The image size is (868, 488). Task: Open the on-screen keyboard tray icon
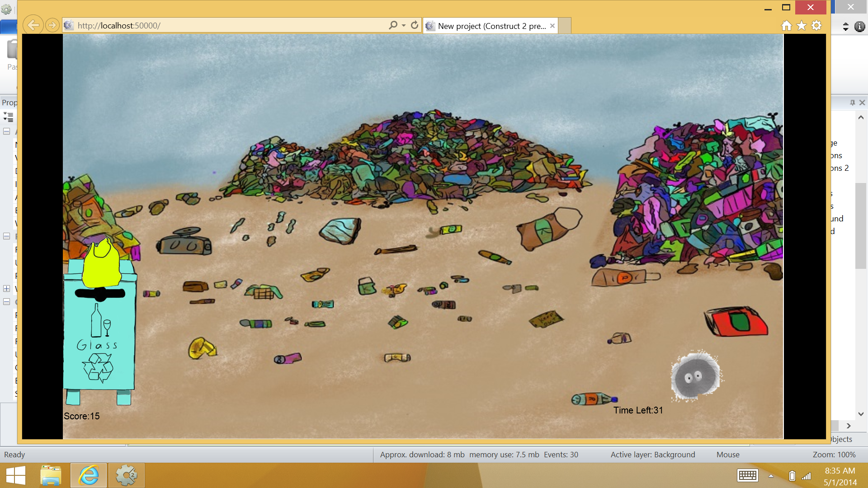(747, 475)
